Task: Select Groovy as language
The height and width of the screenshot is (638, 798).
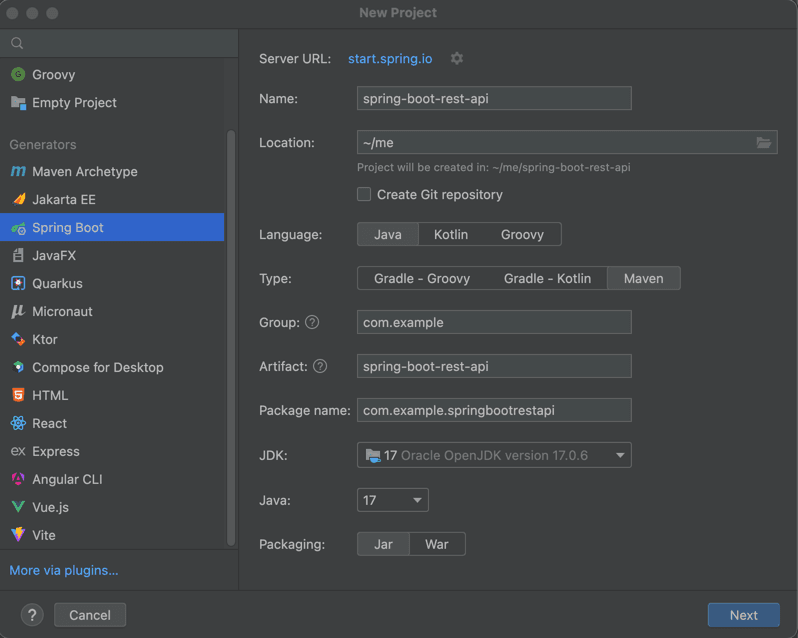Action: (x=522, y=235)
